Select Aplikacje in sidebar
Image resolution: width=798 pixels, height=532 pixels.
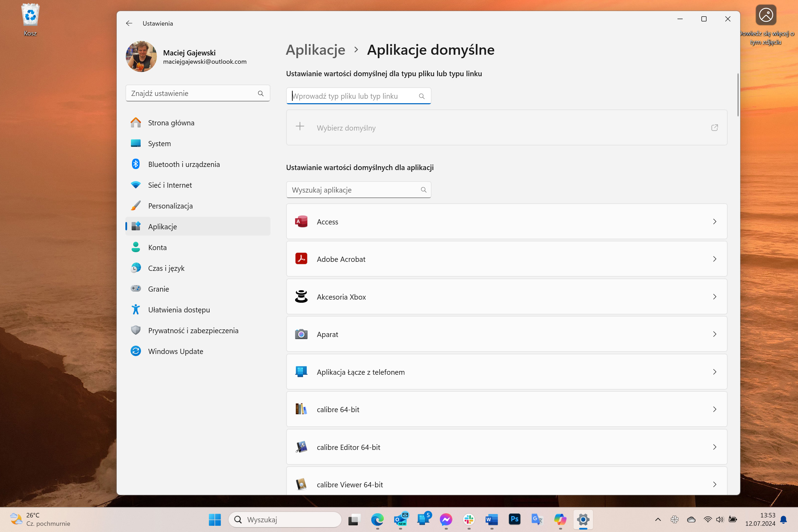tap(198, 227)
